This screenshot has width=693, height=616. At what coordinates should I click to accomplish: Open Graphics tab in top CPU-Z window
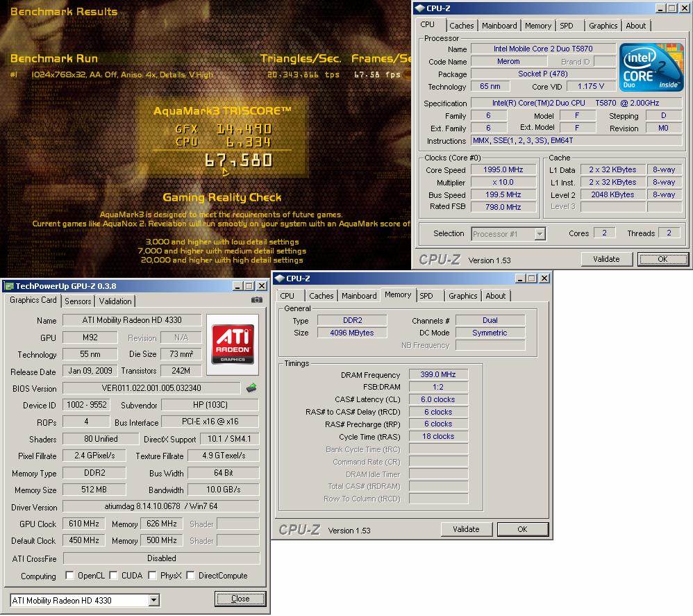click(603, 26)
